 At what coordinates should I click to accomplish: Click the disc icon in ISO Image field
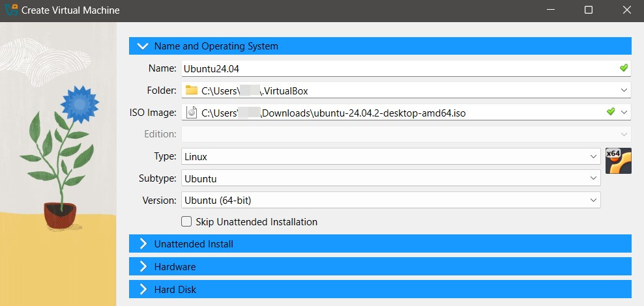point(191,113)
